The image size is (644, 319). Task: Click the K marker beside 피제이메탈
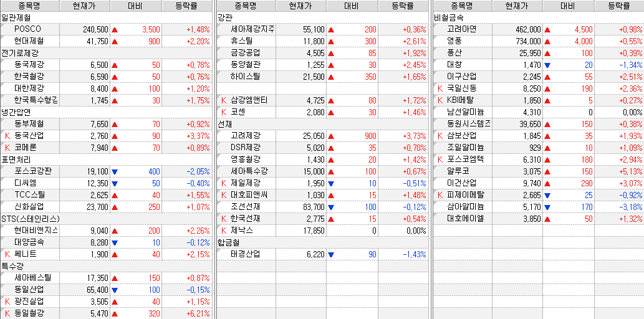coord(440,195)
